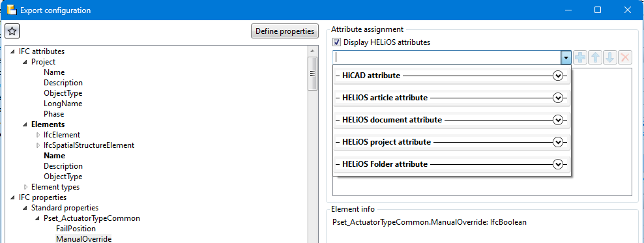Click the move down arrow icon
This screenshot has height=243, width=644.
click(x=609, y=58)
